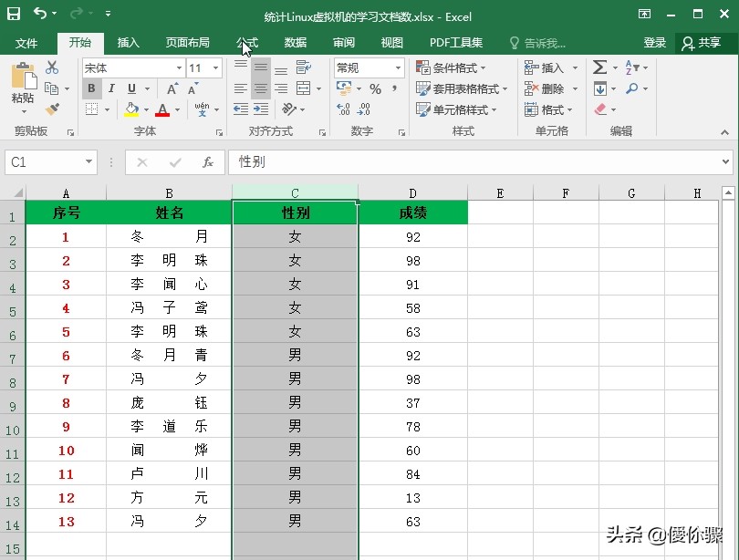Collapse the ribbon with the up chevron
This screenshot has height=560, width=739.
[x=725, y=133]
